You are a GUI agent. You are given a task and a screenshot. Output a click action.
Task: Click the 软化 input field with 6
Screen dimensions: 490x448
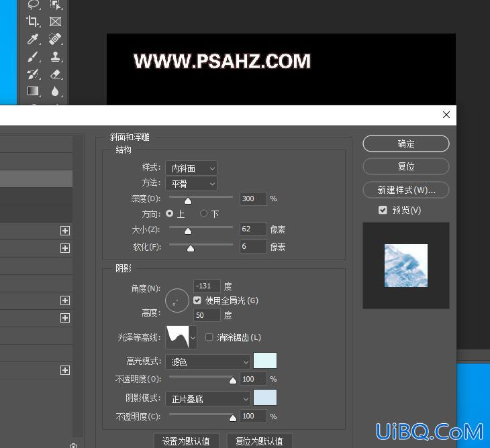pos(253,246)
